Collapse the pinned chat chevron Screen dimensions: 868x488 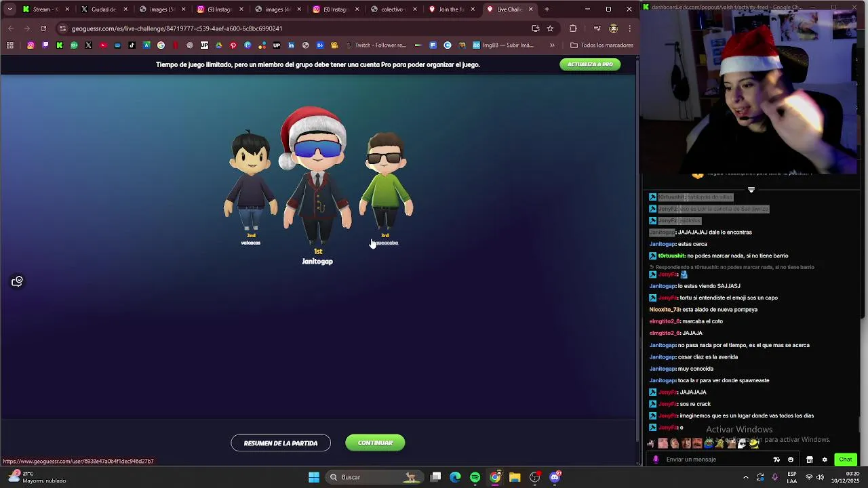(751, 190)
